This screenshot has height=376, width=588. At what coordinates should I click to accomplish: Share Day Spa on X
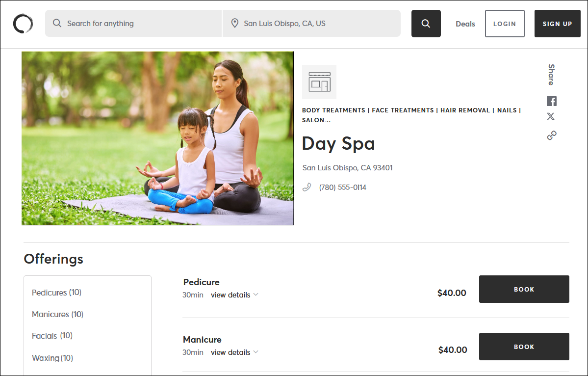[551, 116]
